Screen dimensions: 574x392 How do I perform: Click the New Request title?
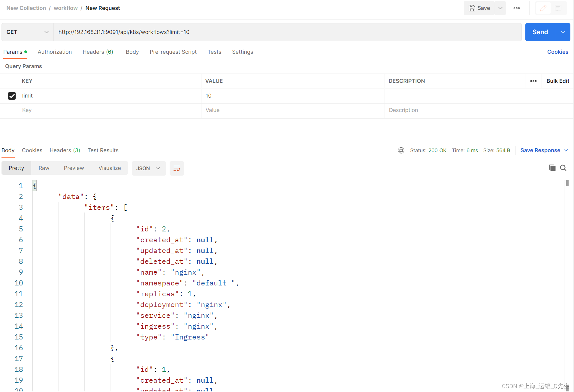tap(103, 8)
